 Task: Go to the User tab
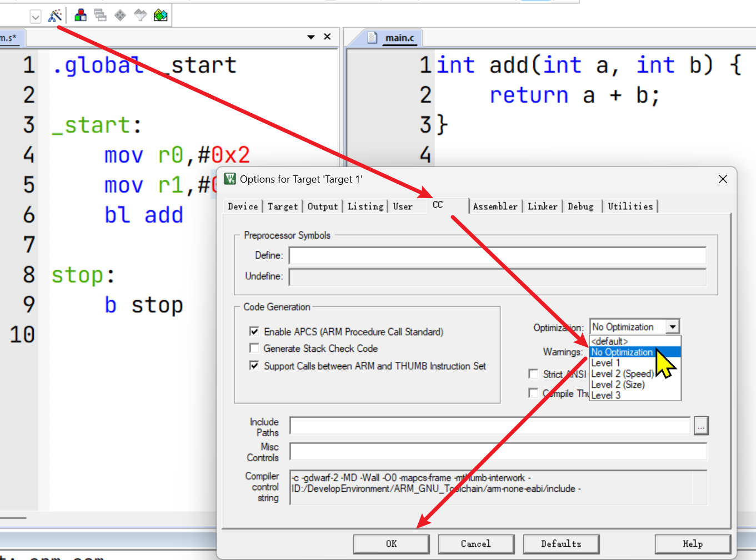[403, 206]
